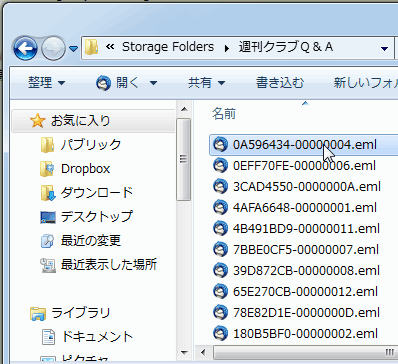Click the address bar overflow chevron «

click(110, 47)
